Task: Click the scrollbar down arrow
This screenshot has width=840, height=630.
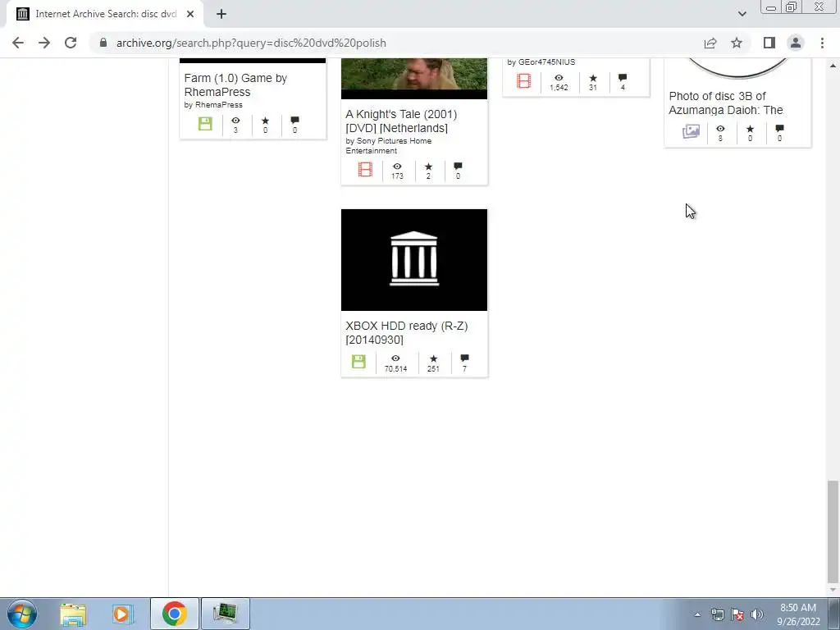Action: click(833, 590)
